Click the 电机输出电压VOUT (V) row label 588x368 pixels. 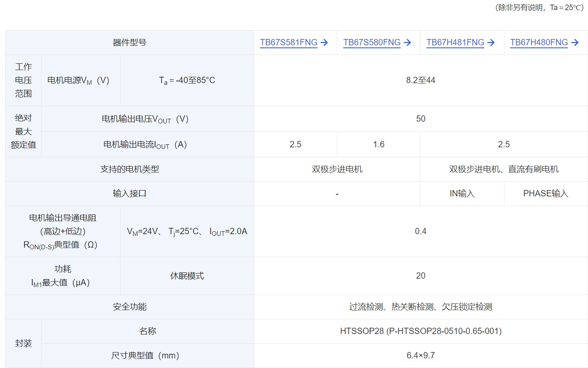pos(145,119)
